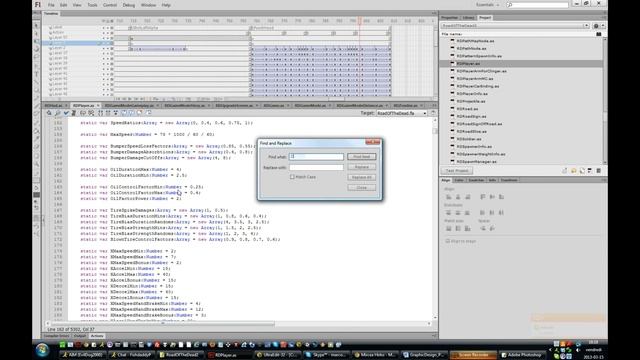
Task: Click the first Align left edge icon
Action: (x=449, y=197)
